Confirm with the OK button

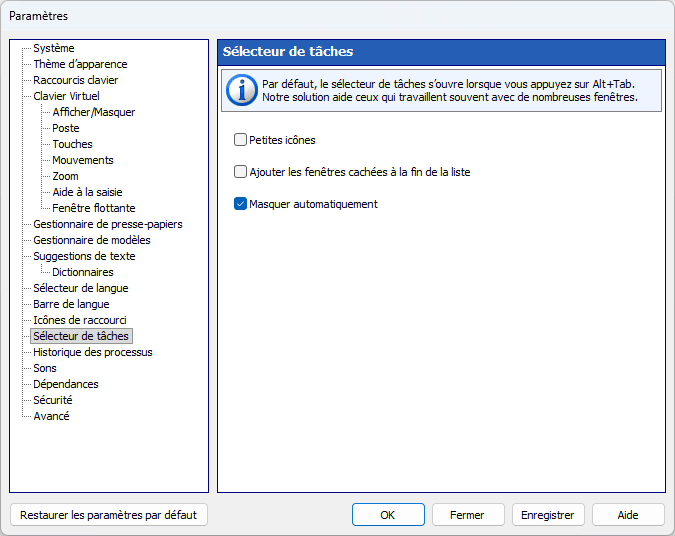tap(388, 515)
